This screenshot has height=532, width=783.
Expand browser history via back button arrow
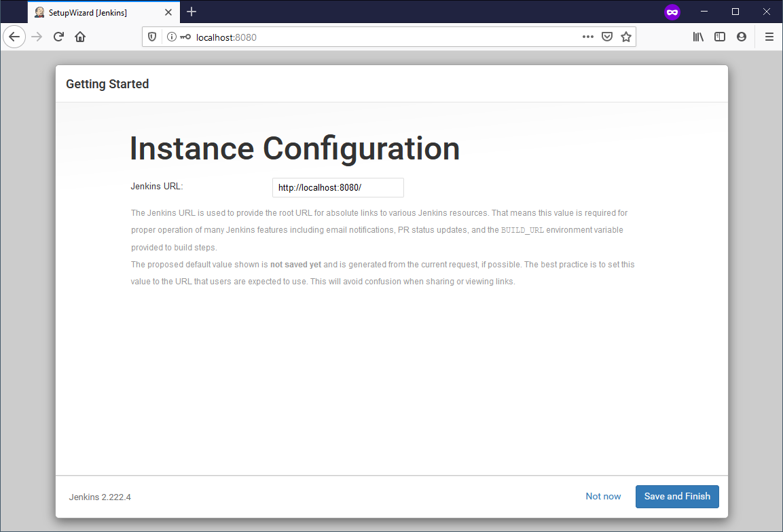14,37
